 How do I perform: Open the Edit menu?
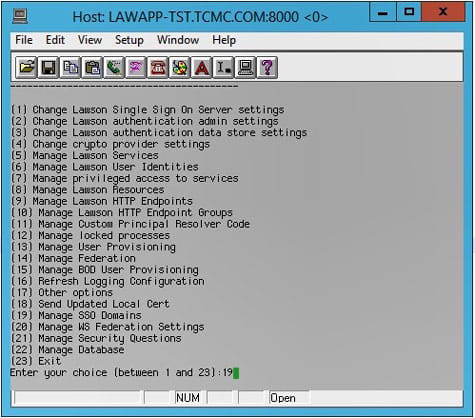pyautogui.click(x=55, y=40)
